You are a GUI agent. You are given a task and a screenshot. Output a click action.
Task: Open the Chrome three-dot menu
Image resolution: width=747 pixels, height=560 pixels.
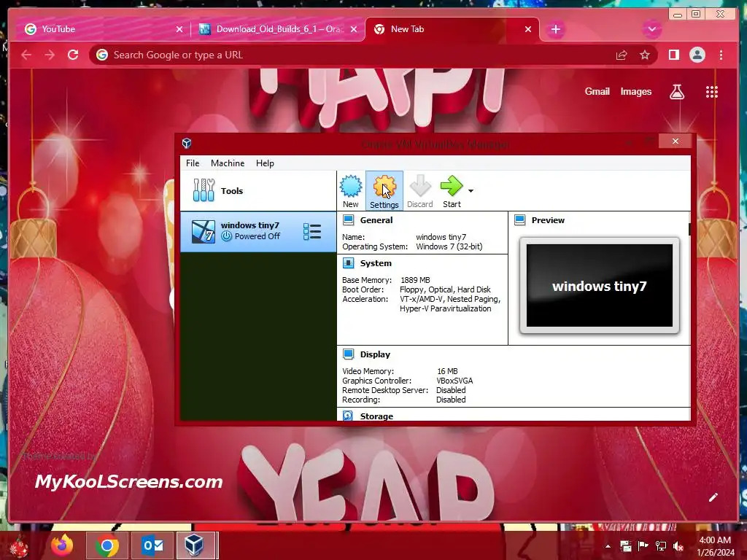721,55
